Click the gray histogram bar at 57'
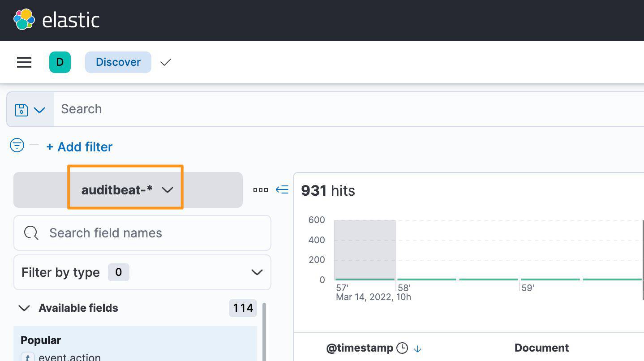The image size is (644, 361). pyautogui.click(x=365, y=249)
